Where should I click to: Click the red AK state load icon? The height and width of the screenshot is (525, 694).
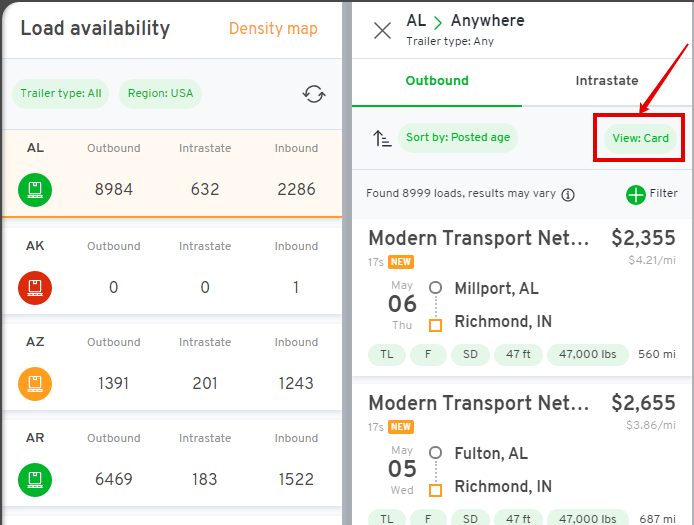(x=35, y=288)
